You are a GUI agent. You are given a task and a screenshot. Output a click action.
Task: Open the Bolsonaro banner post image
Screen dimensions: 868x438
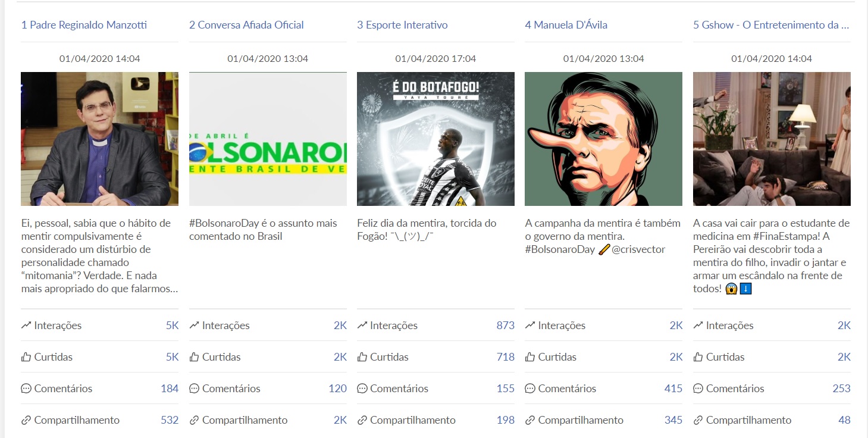pos(268,139)
